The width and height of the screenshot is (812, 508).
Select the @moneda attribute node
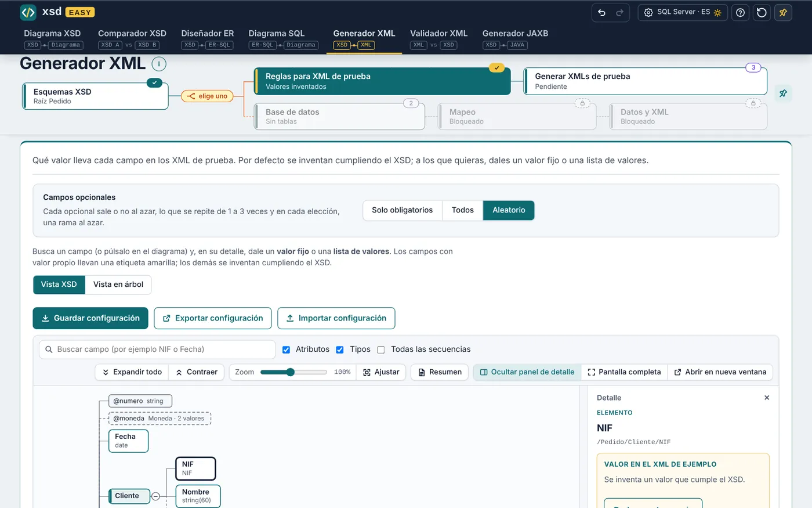tap(159, 418)
